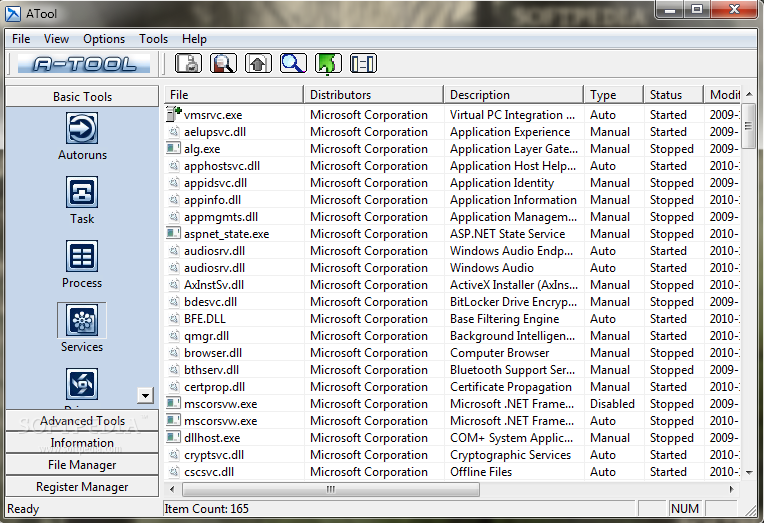Open the File menu

pyautogui.click(x=21, y=39)
